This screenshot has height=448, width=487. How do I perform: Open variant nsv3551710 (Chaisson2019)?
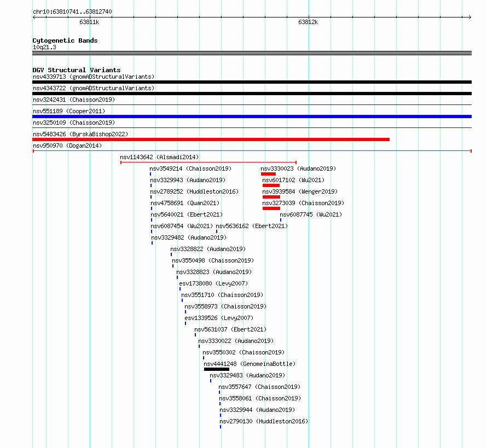[222, 295]
